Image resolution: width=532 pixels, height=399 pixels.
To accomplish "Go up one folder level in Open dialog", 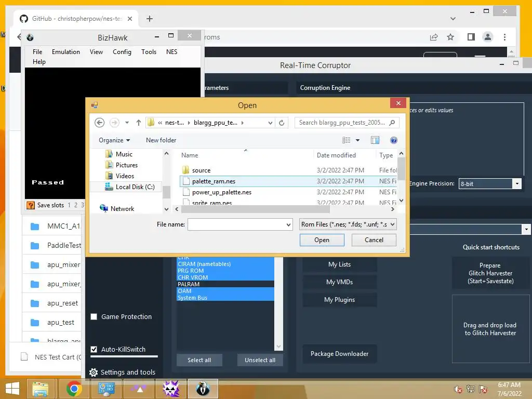I will 138,123.
